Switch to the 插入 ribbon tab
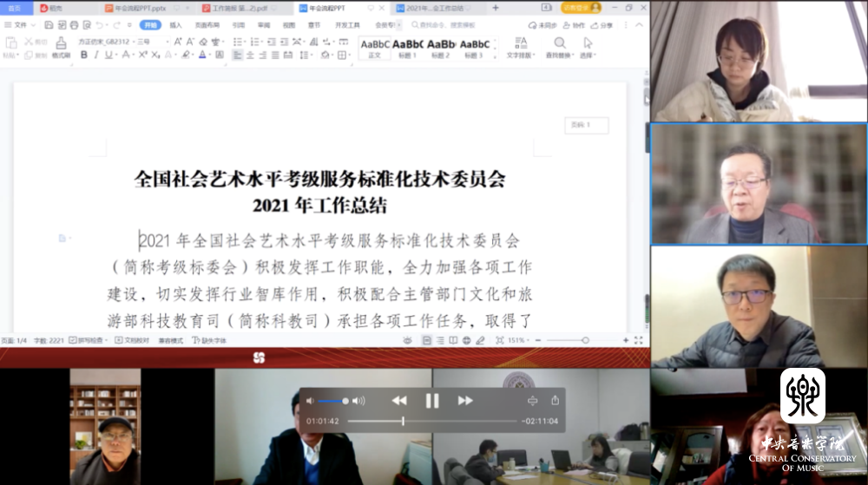Image resolution: width=868 pixels, height=485 pixels. [176, 25]
